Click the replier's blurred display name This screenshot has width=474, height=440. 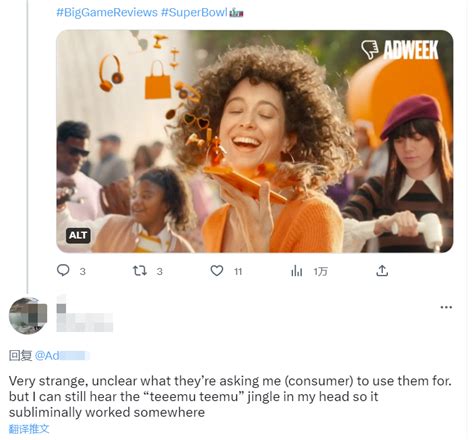click(x=84, y=313)
